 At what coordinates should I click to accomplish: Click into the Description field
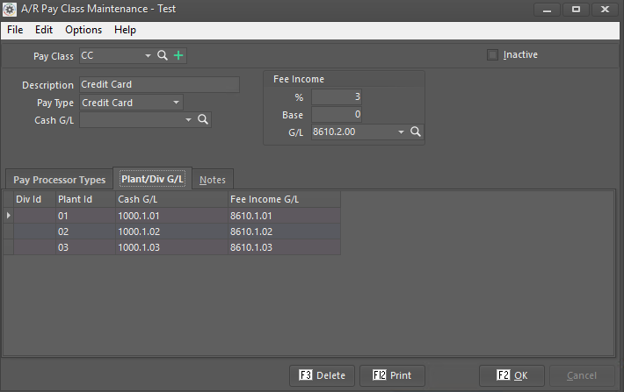pyautogui.click(x=159, y=84)
